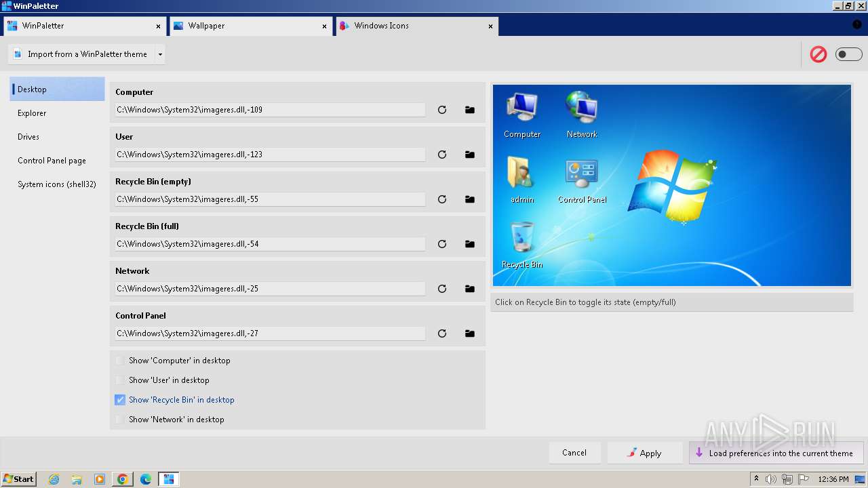Close the Wallpaper tab

pyautogui.click(x=325, y=26)
